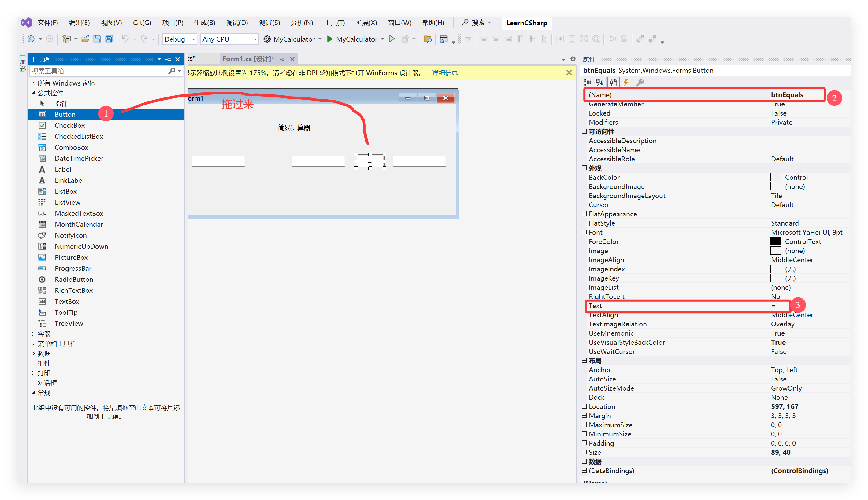Expand the Location property node

[584, 406]
